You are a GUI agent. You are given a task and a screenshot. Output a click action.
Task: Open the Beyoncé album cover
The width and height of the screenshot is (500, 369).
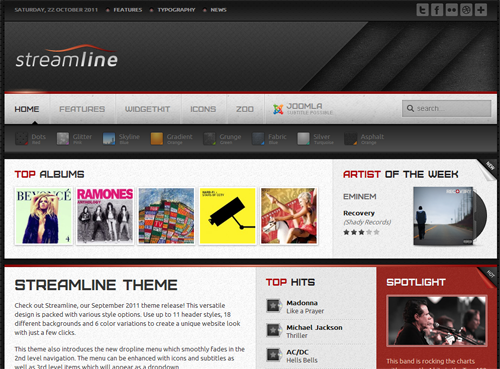tap(44, 216)
